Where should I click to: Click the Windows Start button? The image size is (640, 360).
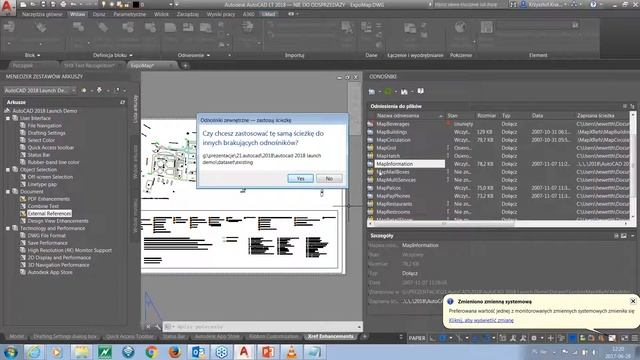[x=11, y=352]
